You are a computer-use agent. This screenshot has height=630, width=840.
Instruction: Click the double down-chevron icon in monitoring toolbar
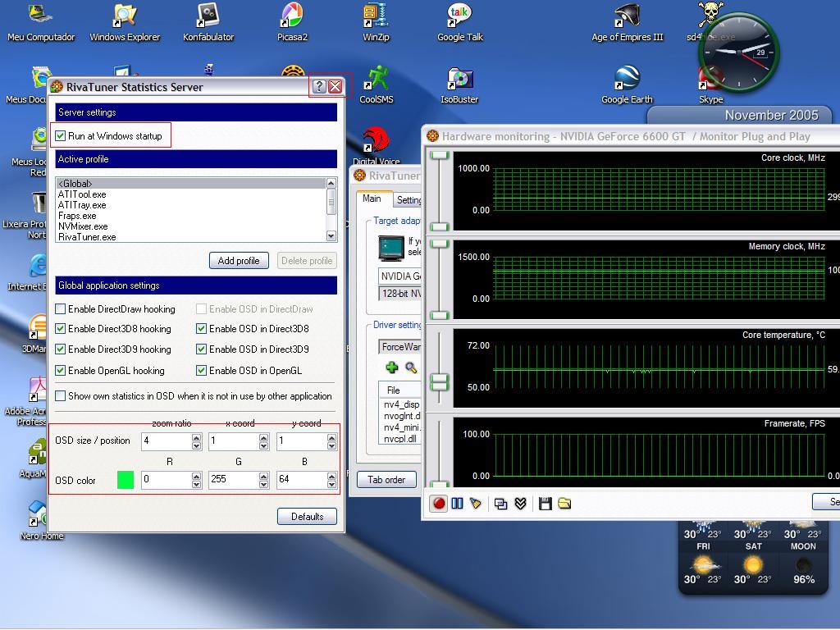pos(520,504)
